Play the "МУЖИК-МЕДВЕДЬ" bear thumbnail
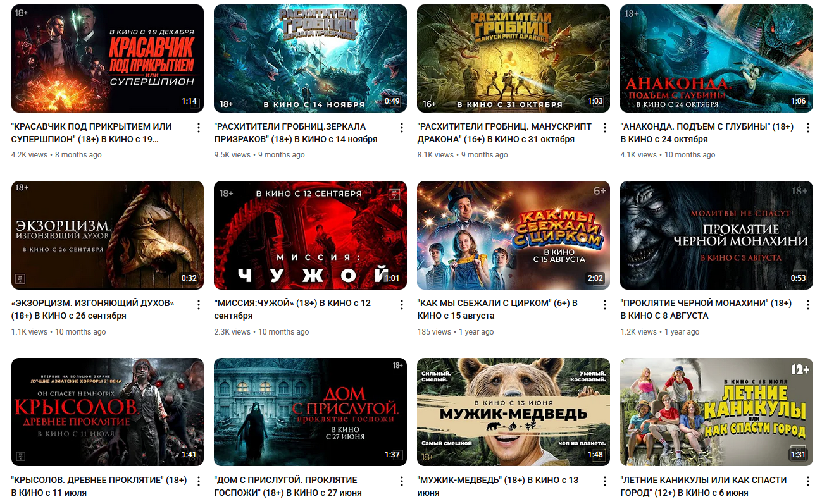Screen dimensions: 822x504 click(514, 412)
